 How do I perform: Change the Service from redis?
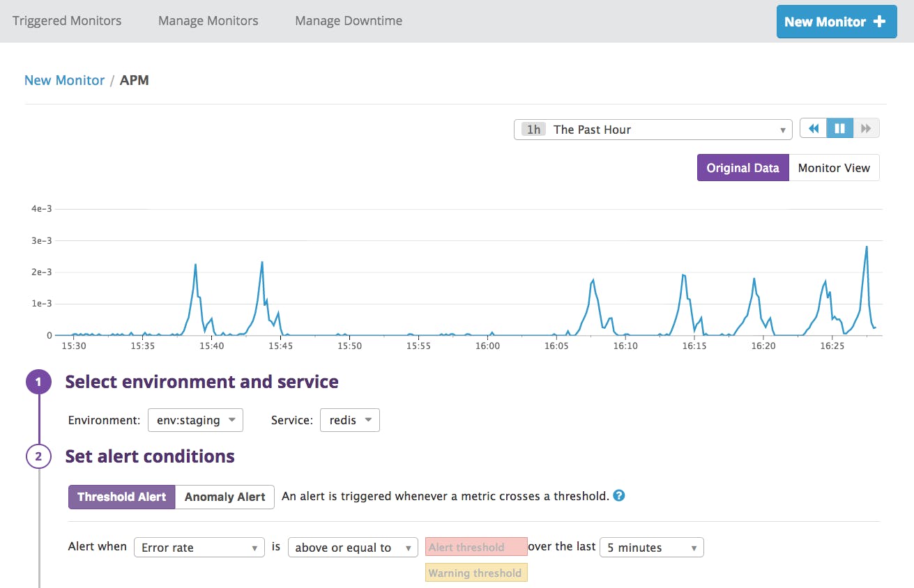click(349, 419)
